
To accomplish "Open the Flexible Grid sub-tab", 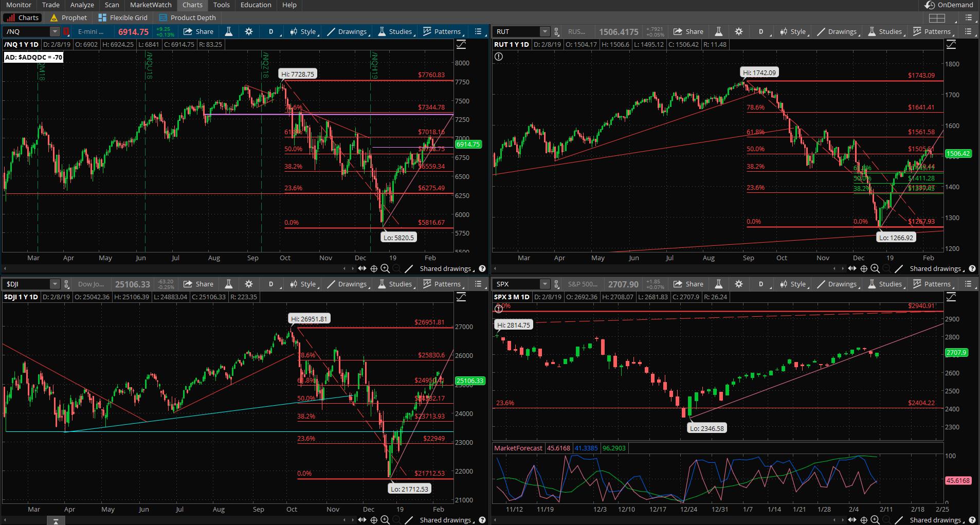I will pos(123,17).
